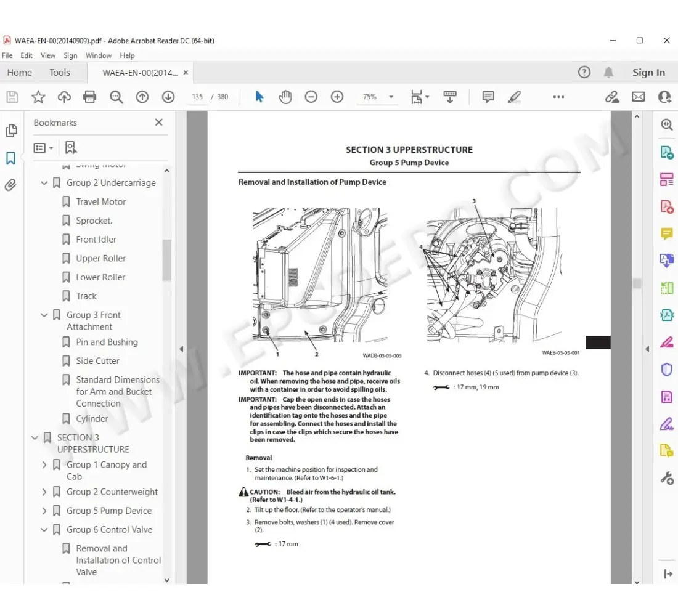Image resolution: width=678 pixels, height=616 pixels.
Task: Click the Sign In button
Action: coord(648,73)
